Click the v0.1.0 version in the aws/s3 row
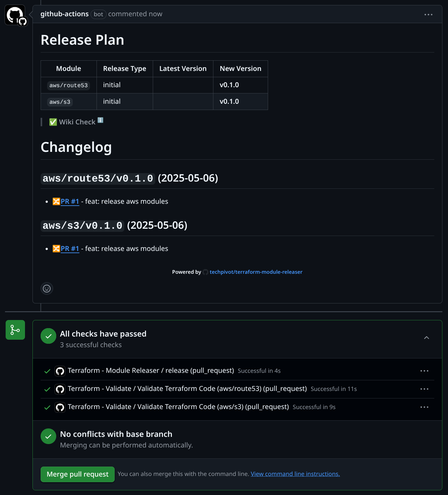The width and height of the screenshot is (448, 495). (229, 102)
